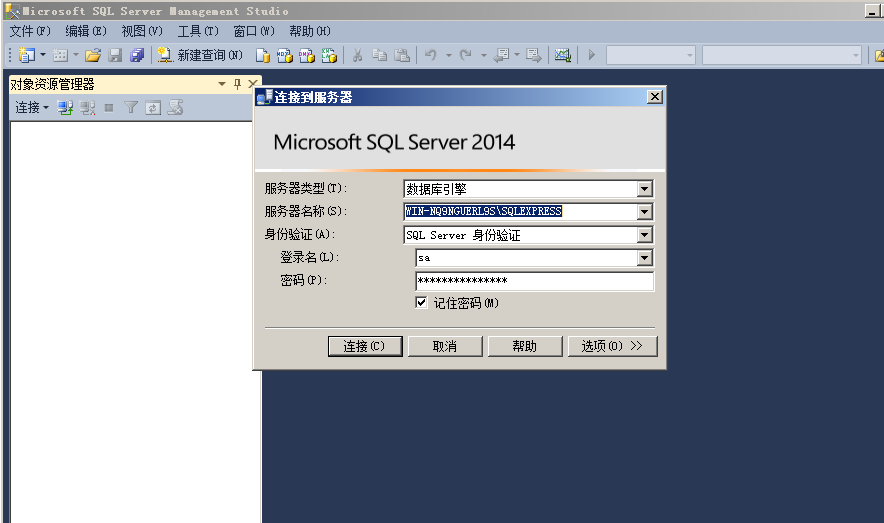Open the 编辑(E) menu

coord(86,31)
